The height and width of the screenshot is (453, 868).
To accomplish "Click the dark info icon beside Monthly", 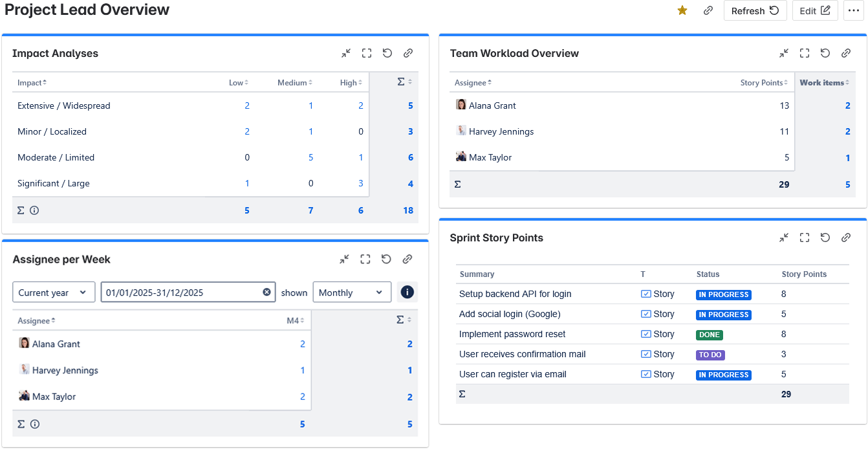I will (407, 293).
